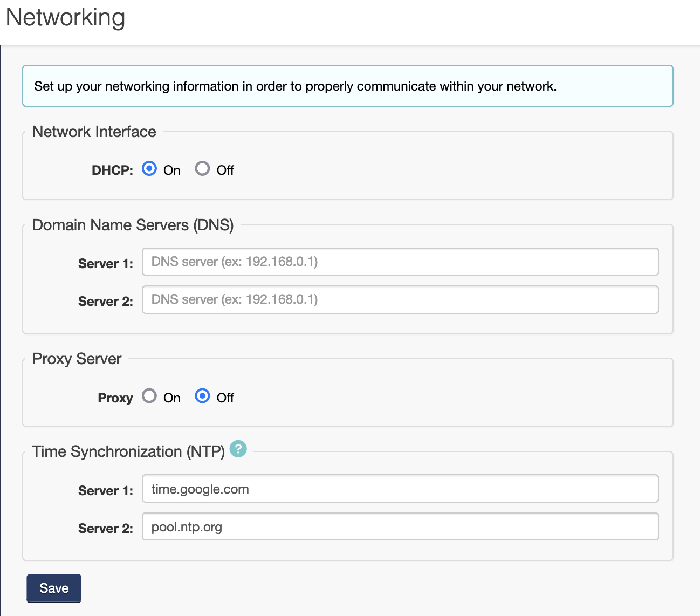700x616 pixels.
Task: Click the Time Synchronization (NTP) heading
Action: pos(128,451)
